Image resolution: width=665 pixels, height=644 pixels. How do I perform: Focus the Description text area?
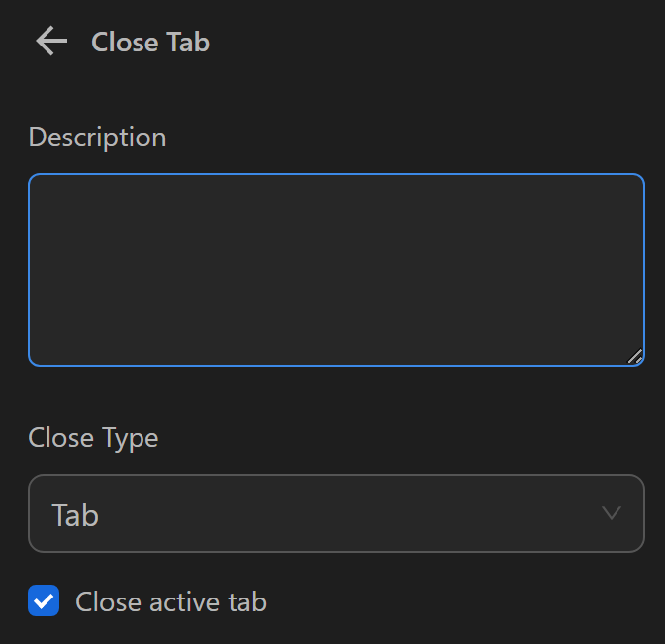(x=336, y=270)
